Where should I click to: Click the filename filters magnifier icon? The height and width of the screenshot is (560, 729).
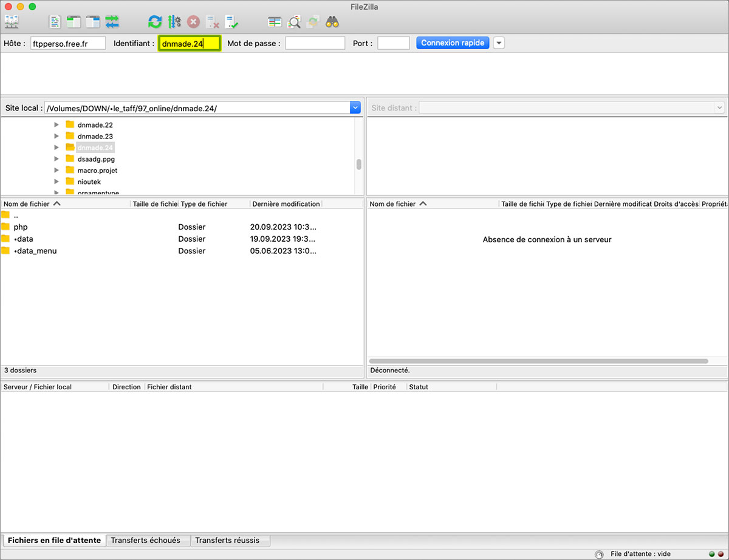pyautogui.click(x=294, y=22)
